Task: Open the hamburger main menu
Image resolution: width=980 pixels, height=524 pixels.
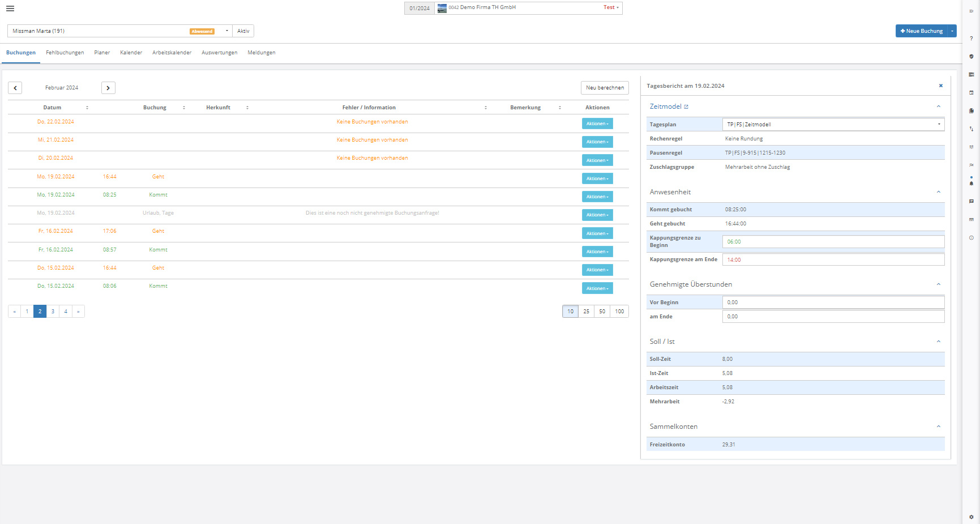Action: pos(10,8)
